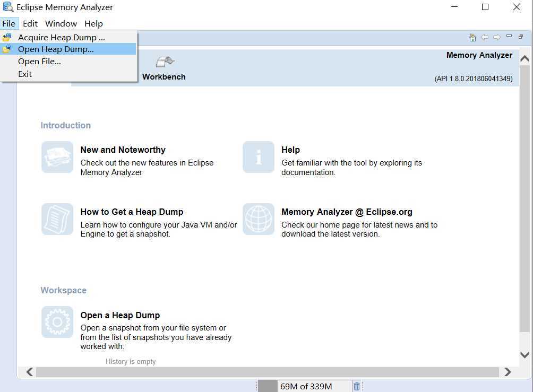The width and height of the screenshot is (533, 392).
Task: Click the vertical scrollbar up arrow
Action: point(525,59)
